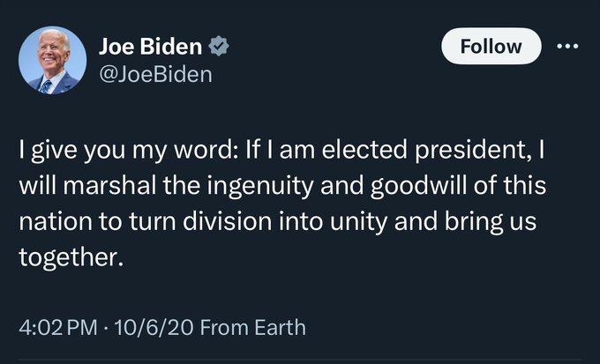Image resolution: width=600 pixels, height=364 pixels.
Task: Click the word "elected" in the tweet
Action: tap(364, 149)
